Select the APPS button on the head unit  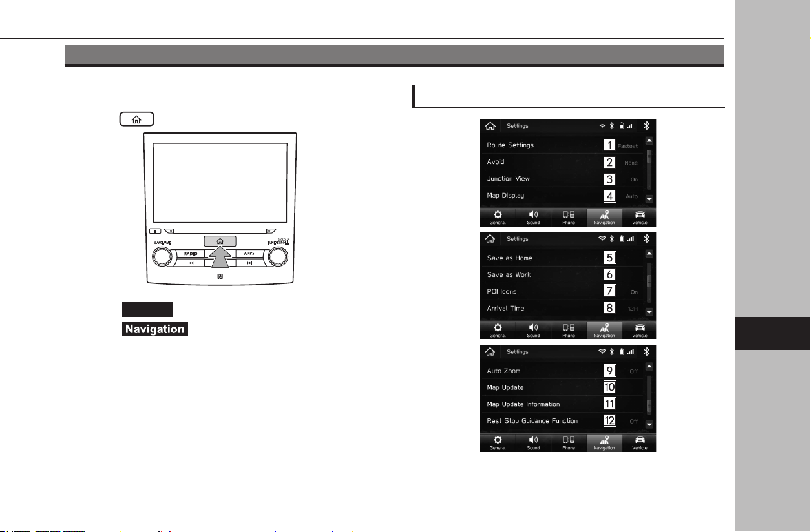249,254
